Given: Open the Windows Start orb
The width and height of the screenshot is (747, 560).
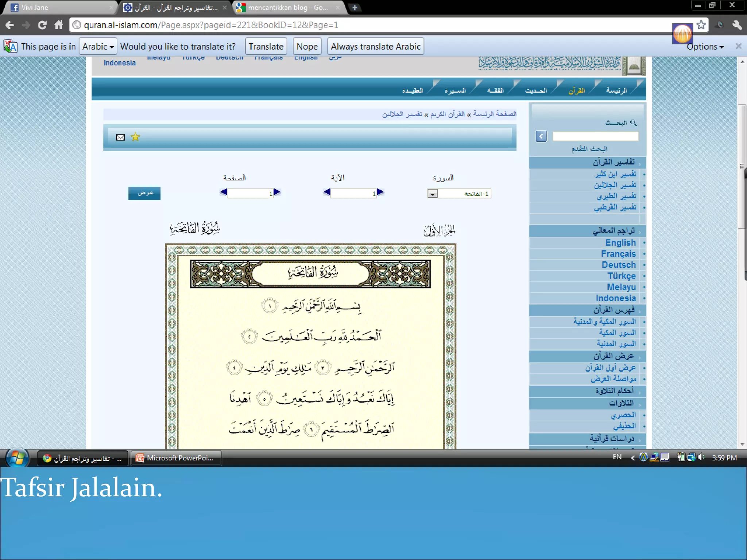Looking at the screenshot, I should [17, 458].
